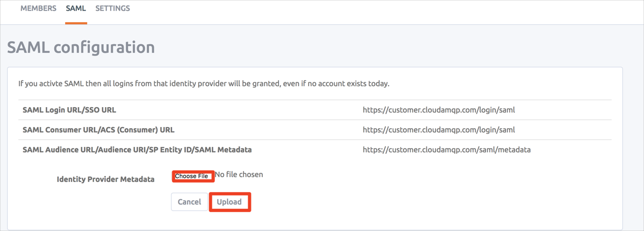Switch to the SETTINGS tab
Image resolution: width=644 pixels, height=231 pixels.
[112, 9]
